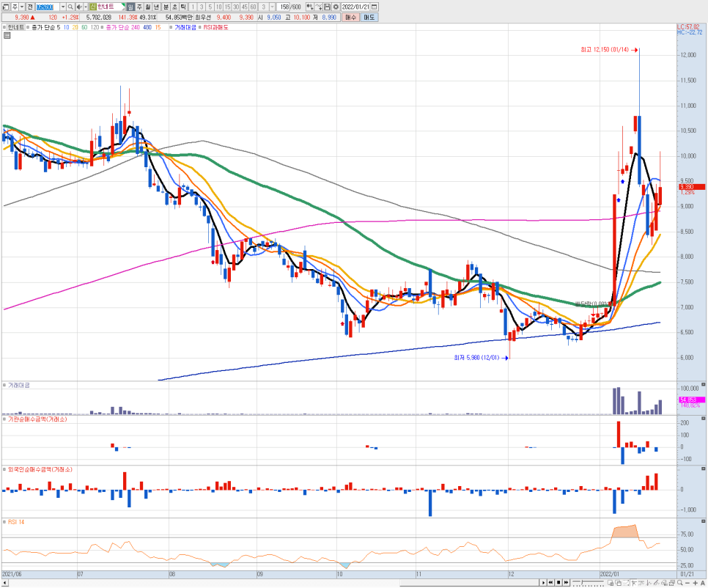Image resolution: width=708 pixels, height=588 pixels.
Task: Open the calendar picker next to 2022/01/21
Action: click(x=375, y=7)
